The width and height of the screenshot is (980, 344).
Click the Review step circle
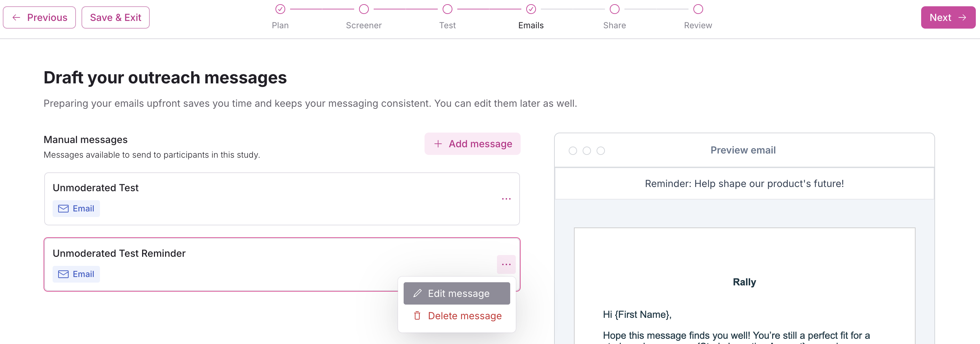(x=698, y=9)
